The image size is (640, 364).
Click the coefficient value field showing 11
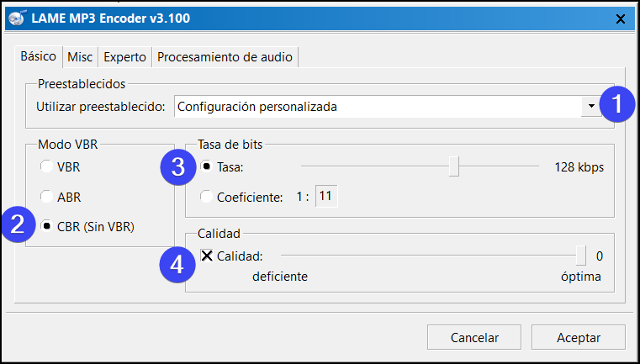pyautogui.click(x=326, y=197)
